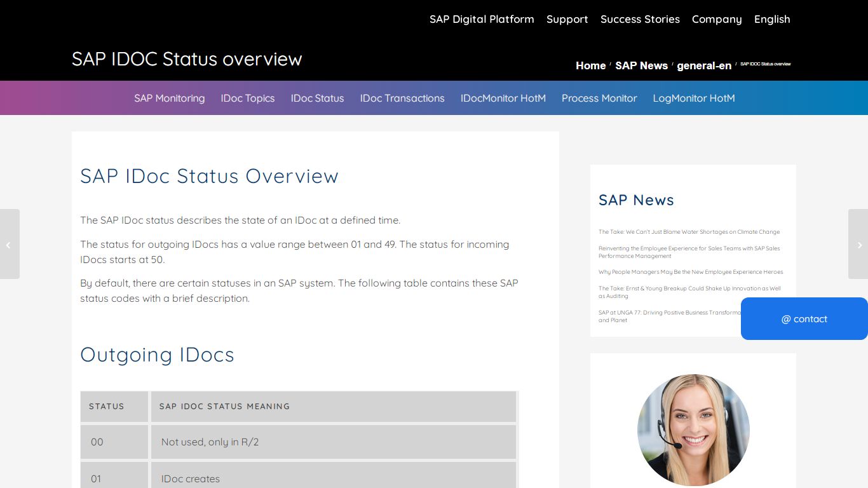The image size is (868, 488).
Task: Open the Company menu item
Action: pyautogui.click(x=717, y=19)
